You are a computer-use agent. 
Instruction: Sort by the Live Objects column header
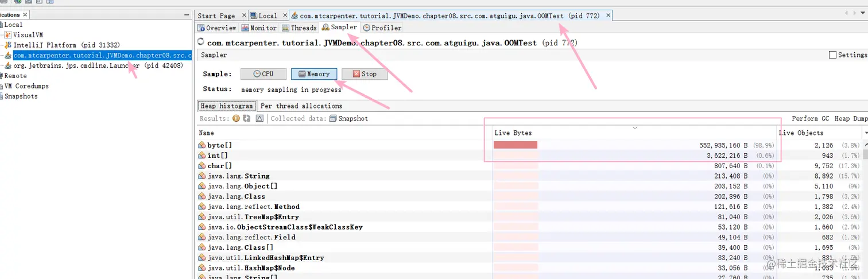click(x=819, y=133)
